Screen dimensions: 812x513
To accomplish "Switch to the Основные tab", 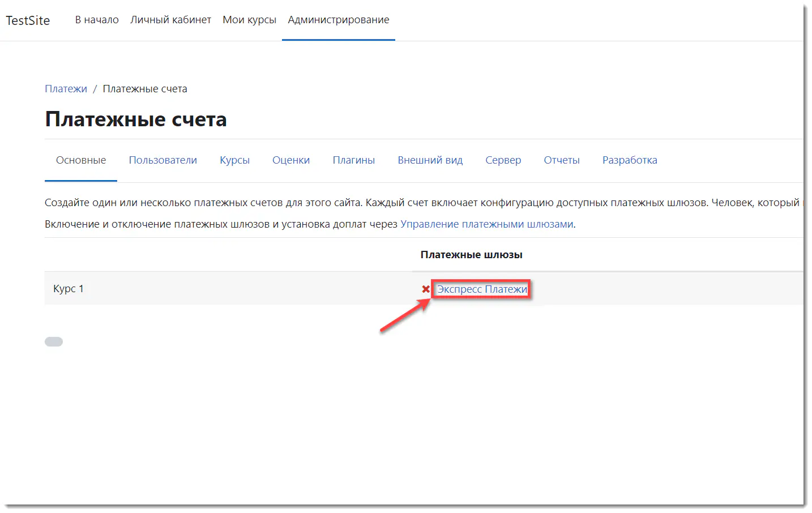I will click(81, 160).
